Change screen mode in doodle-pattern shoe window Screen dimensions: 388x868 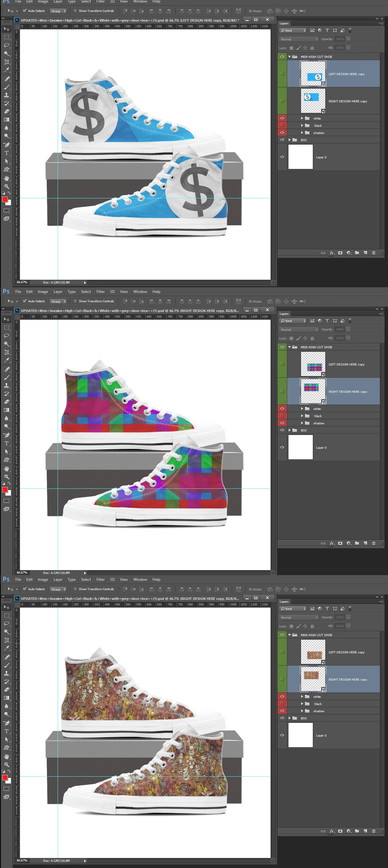pyautogui.click(x=6, y=797)
